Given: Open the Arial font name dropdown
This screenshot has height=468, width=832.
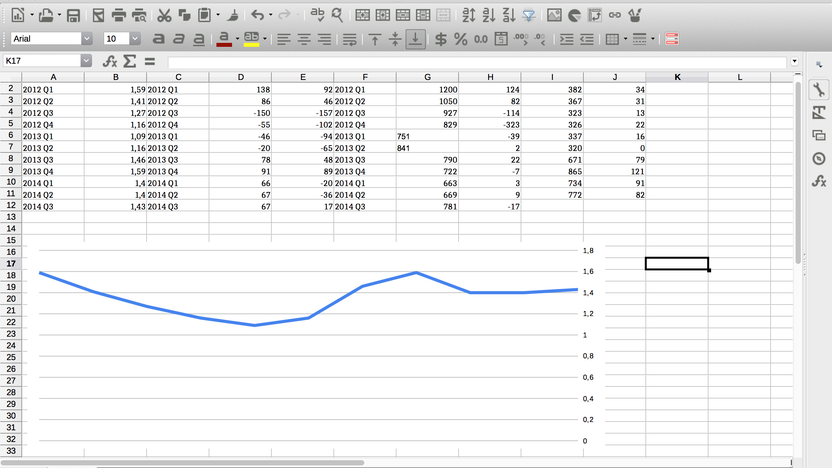Looking at the screenshot, I should [x=86, y=38].
